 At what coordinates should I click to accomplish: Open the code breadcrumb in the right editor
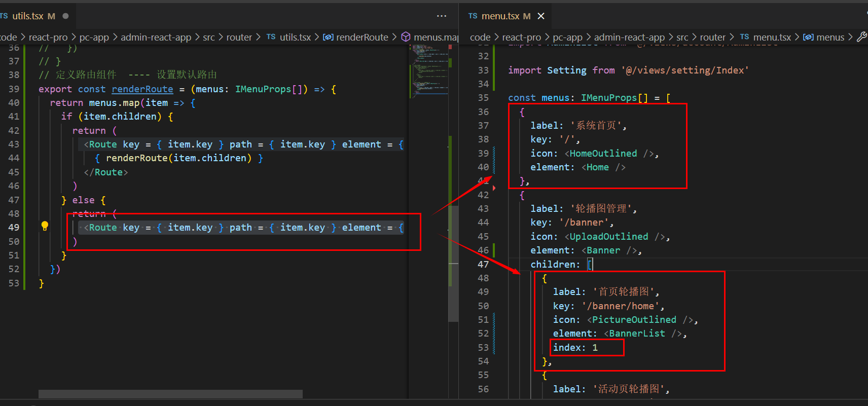pyautogui.click(x=480, y=37)
